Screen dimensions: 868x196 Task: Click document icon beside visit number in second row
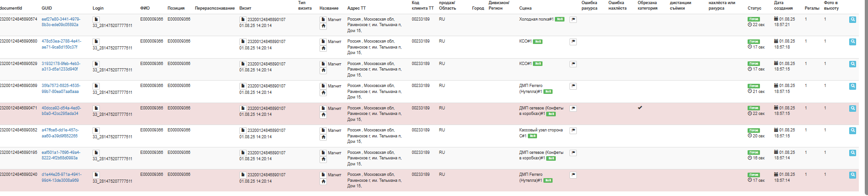[243, 42]
